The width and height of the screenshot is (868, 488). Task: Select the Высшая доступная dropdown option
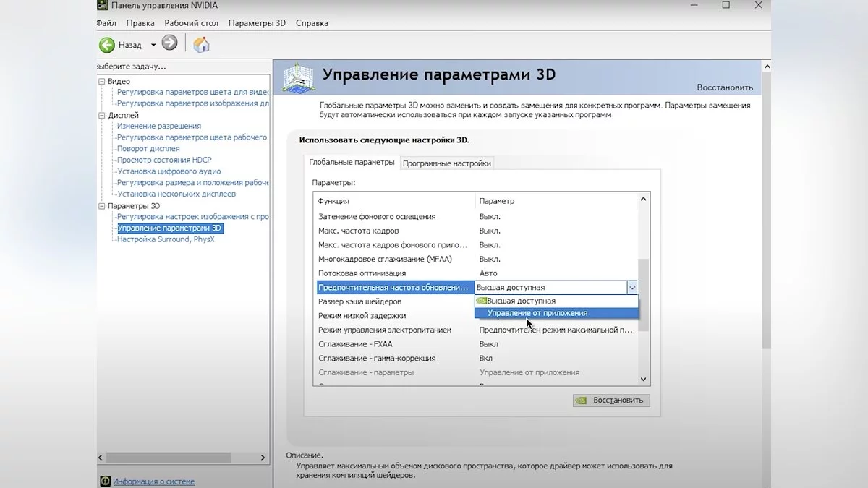[521, 301]
